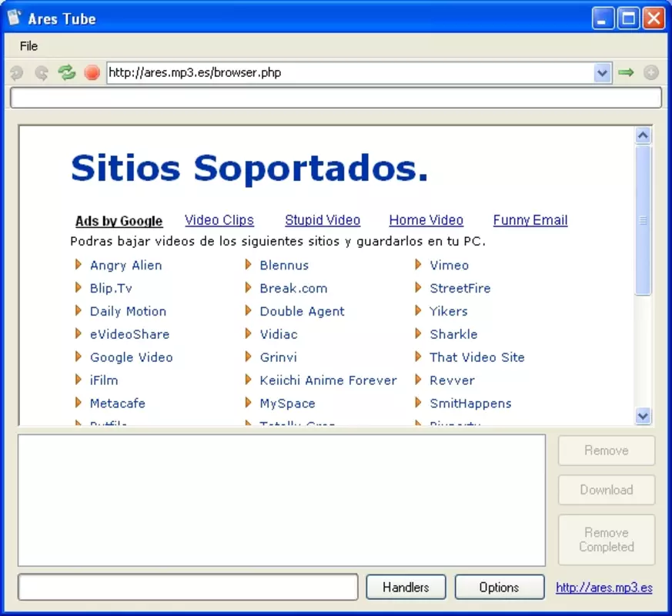Click the scrollbar up arrow in browser pane
Viewport: 672px width, 616px height.
[x=643, y=136]
